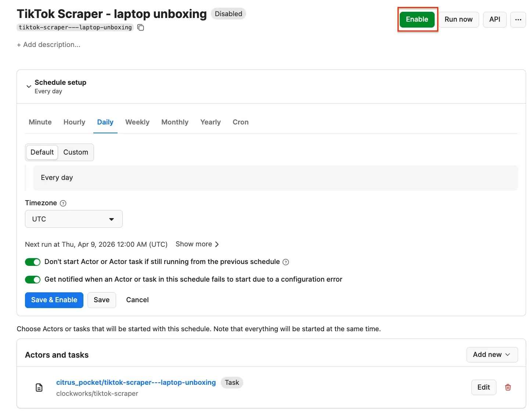
Task: Click the Timezone help question mark icon
Action: pyautogui.click(x=63, y=203)
